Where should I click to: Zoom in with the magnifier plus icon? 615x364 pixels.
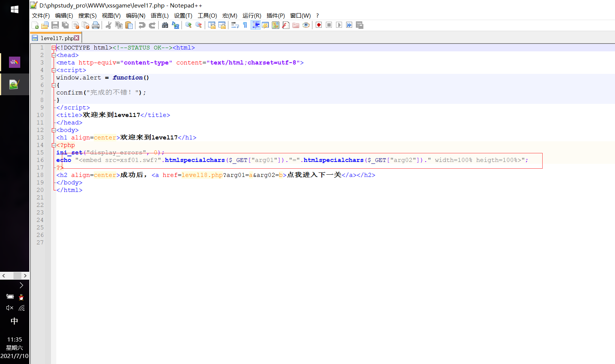(188, 25)
